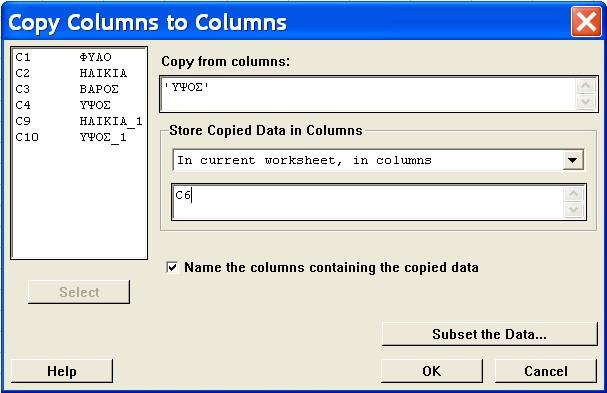607x393 pixels.
Task: Click up arrow of C6 field scrollbar
Action: point(573,193)
